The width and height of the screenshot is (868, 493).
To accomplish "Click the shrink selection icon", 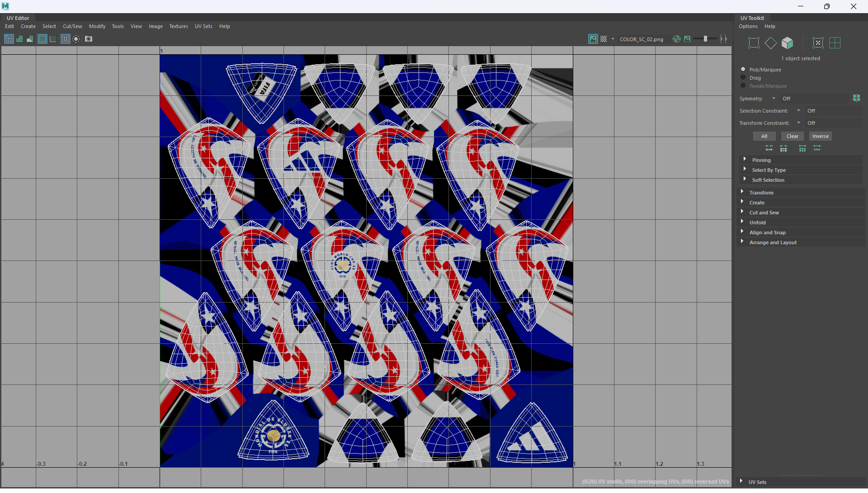I will pyautogui.click(x=769, y=149).
